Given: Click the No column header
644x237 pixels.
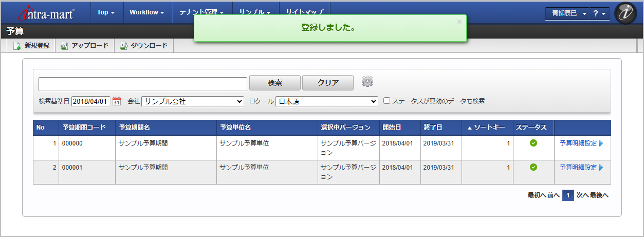Looking at the screenshot, I should click(x=46, y=127).
